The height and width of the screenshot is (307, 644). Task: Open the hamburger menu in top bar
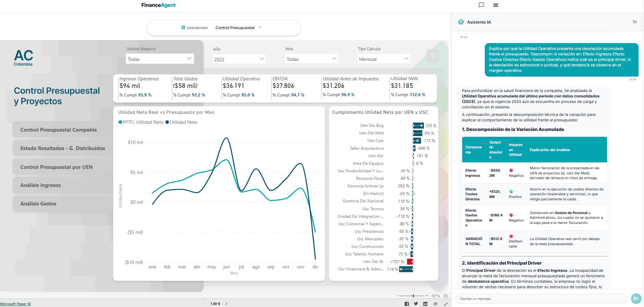[x=495, y=5]
